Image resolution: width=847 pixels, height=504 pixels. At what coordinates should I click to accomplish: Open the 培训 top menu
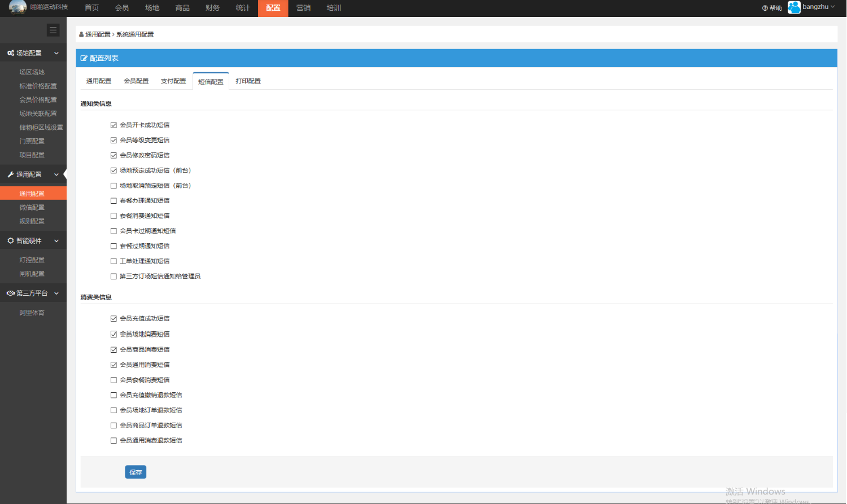pos(334,8)
